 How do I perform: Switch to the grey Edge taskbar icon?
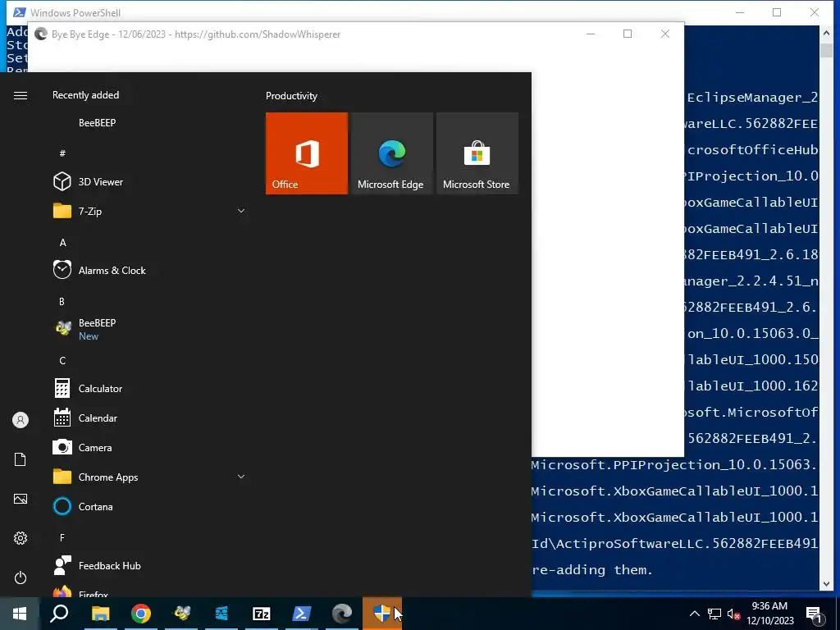point(342,614)
